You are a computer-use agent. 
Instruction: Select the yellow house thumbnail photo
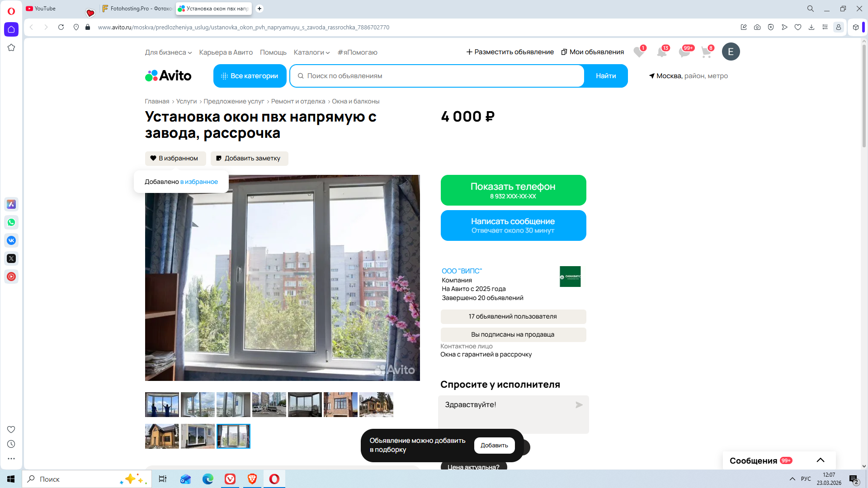click(x=162, y=436)
